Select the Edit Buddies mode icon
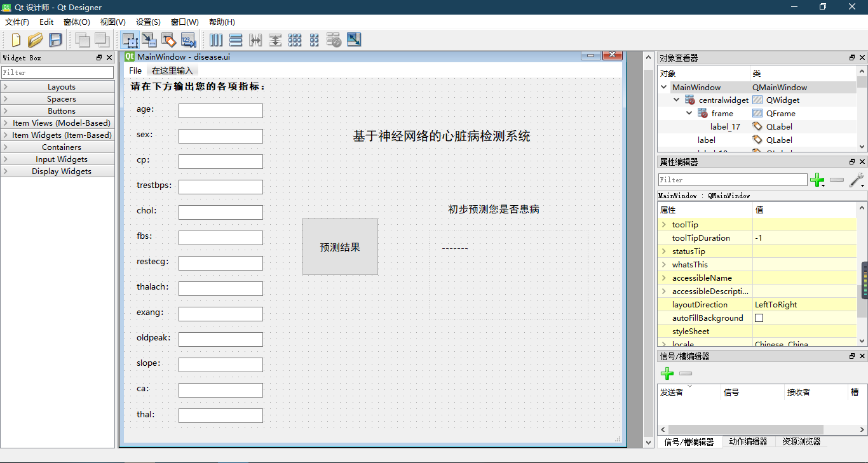Viewport: 868px width, 463px height. click(x=169, y=40)
